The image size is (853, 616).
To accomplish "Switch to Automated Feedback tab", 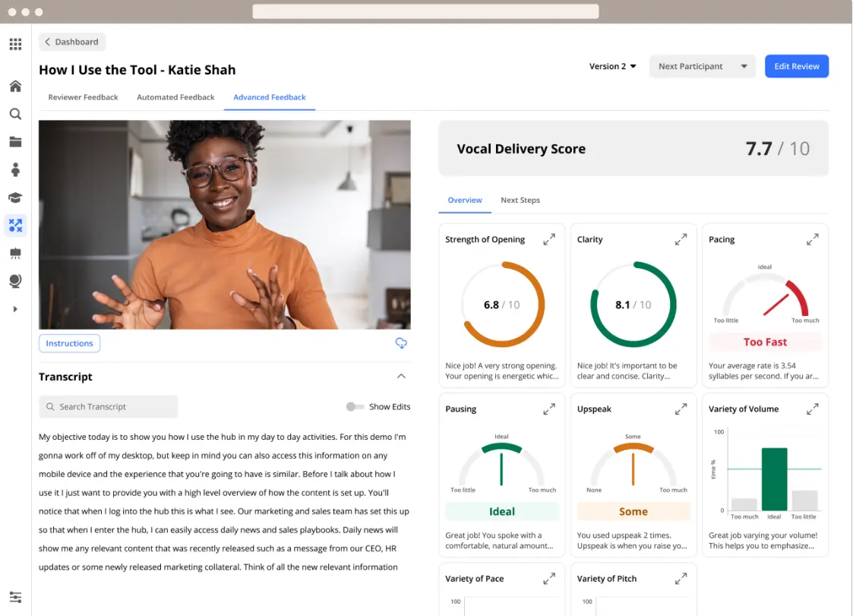I will [x=175, y=97].
